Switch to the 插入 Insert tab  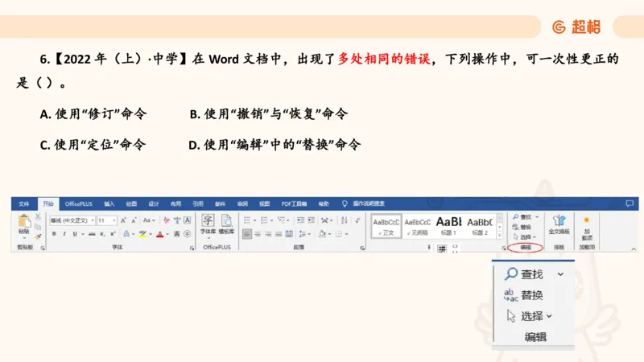(x=109, y=204)
